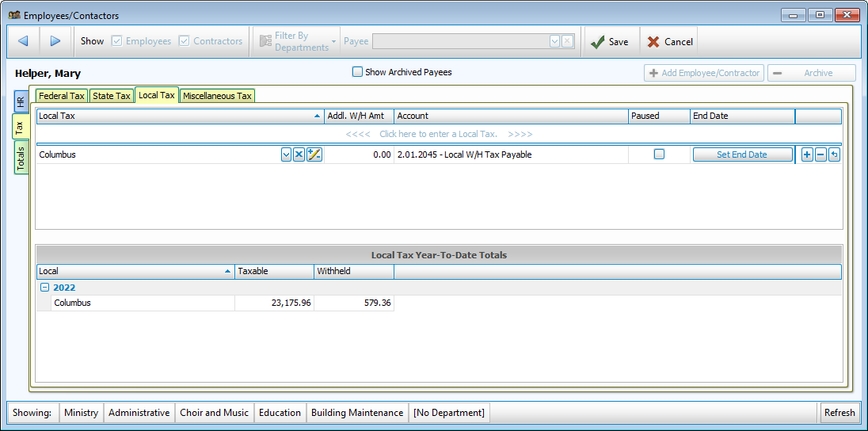Screen dimensions: 868x431
Task: Switch to the Federal Tax tab
Action: click(61, 96)
